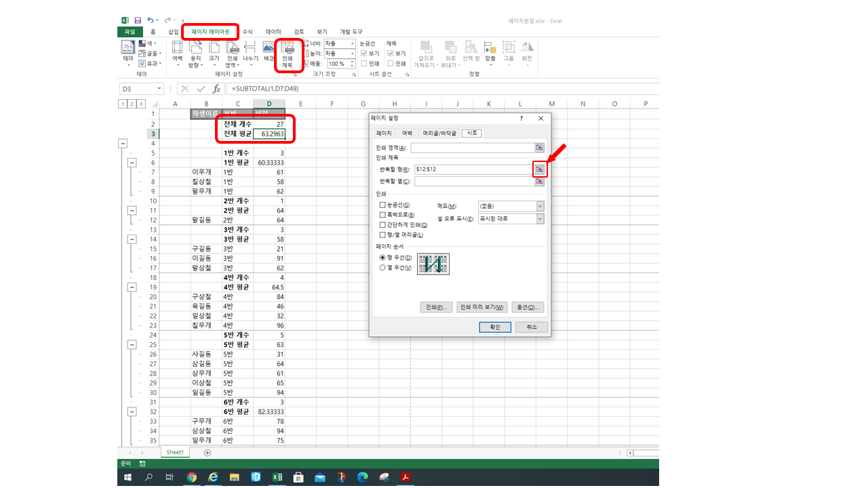Select the Sheet1 sheet tab

[x=175, y=452]
